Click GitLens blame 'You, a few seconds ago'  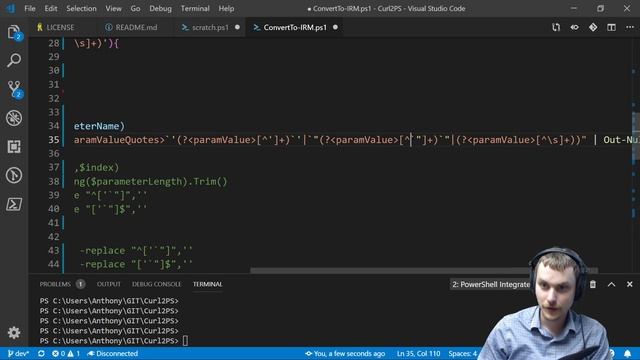click(345, 353)
